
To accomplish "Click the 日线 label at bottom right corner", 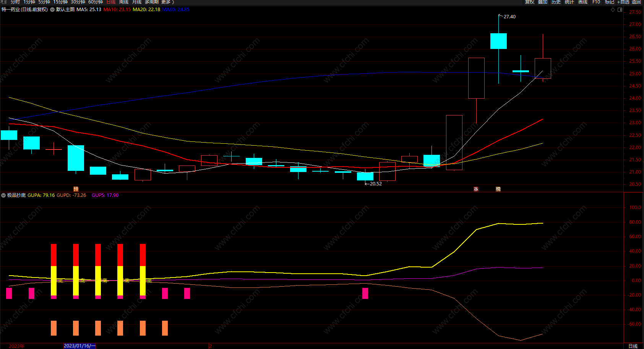I will click(633, 346).
